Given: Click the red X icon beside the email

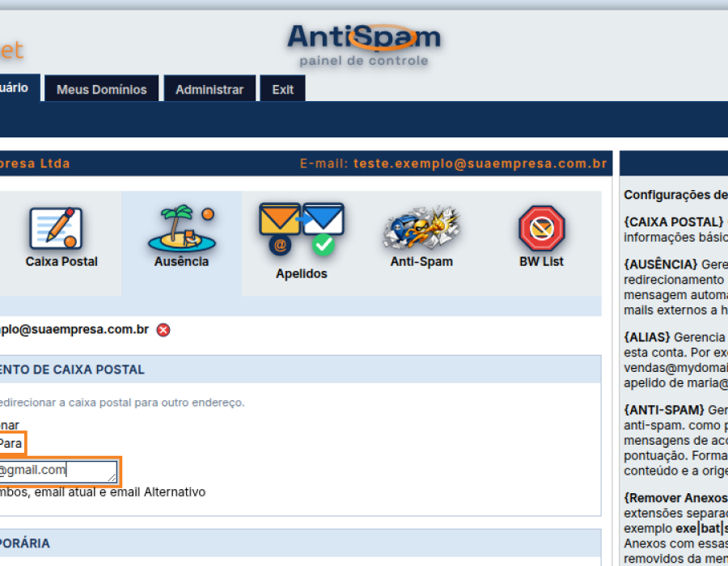Looking at the screenshot, I should click(163, 330).
